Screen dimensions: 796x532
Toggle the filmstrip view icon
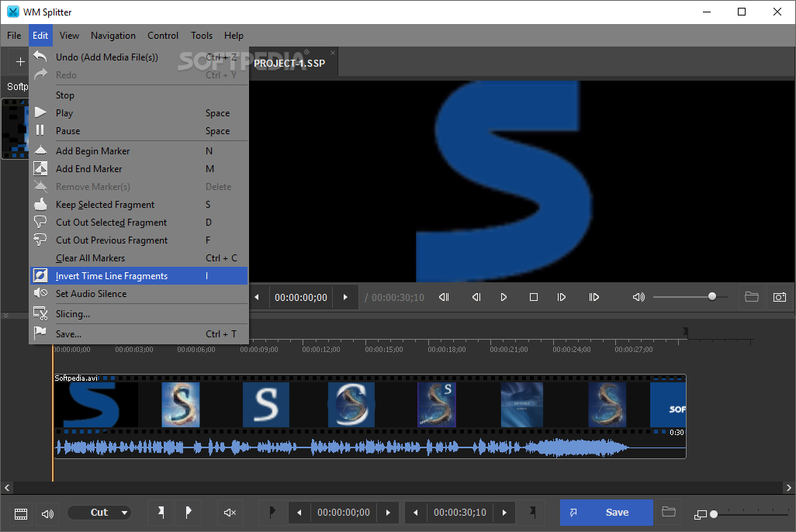[21, 513]
